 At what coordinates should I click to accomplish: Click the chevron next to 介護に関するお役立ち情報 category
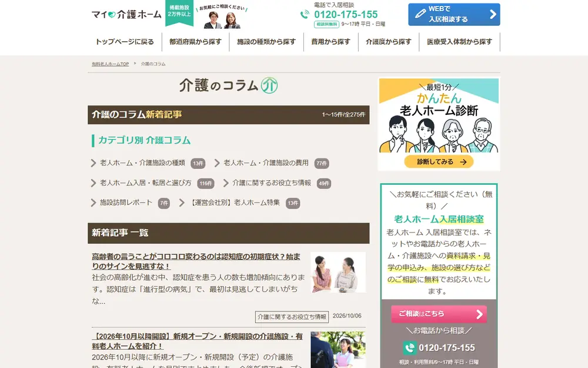tap(226, 183)
